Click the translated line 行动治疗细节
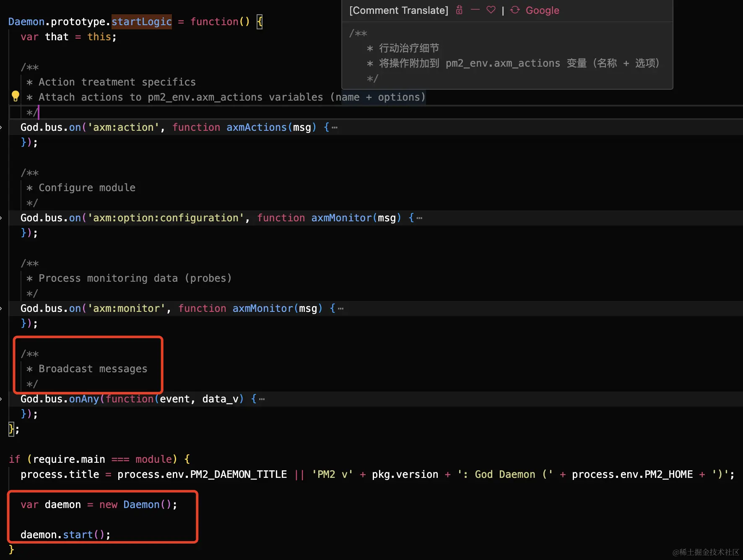This screenshot has height=560, width=743. click(x=409, y=48)
